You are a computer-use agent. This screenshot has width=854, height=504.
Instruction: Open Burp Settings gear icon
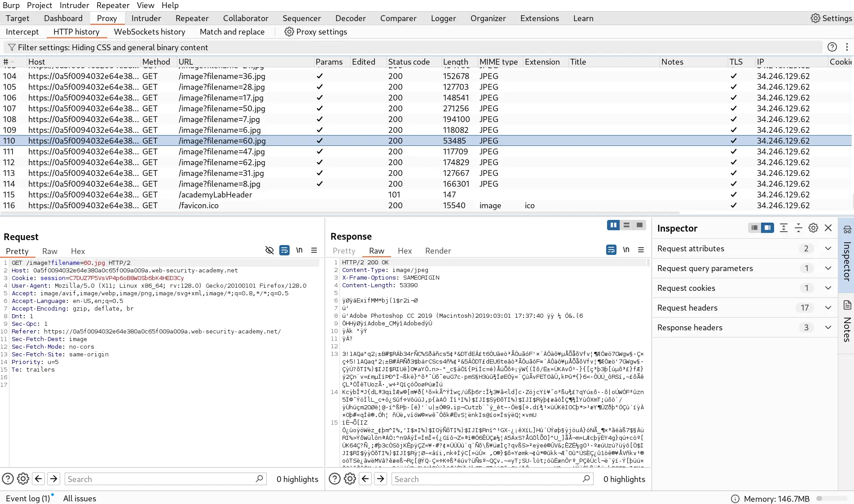[x=815, y=18]
